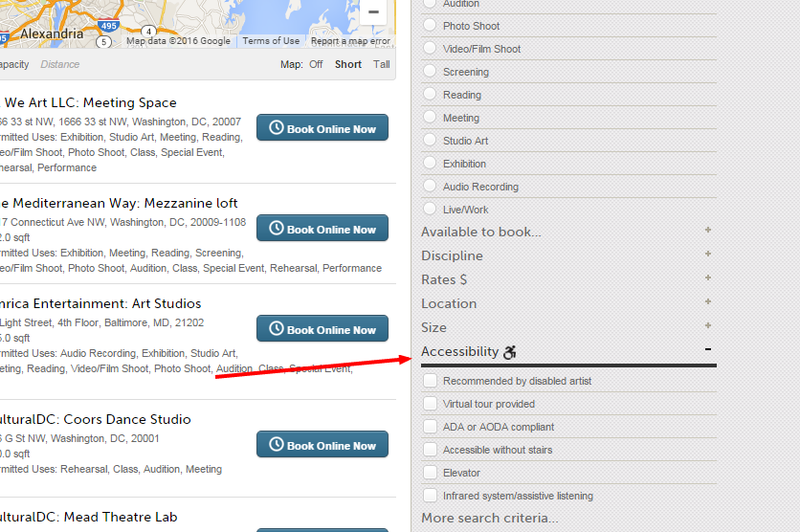Select the Meeting radio option
The height and width of the screenshot is (532, 800).
pyautogui.click(x=430, y=117)
